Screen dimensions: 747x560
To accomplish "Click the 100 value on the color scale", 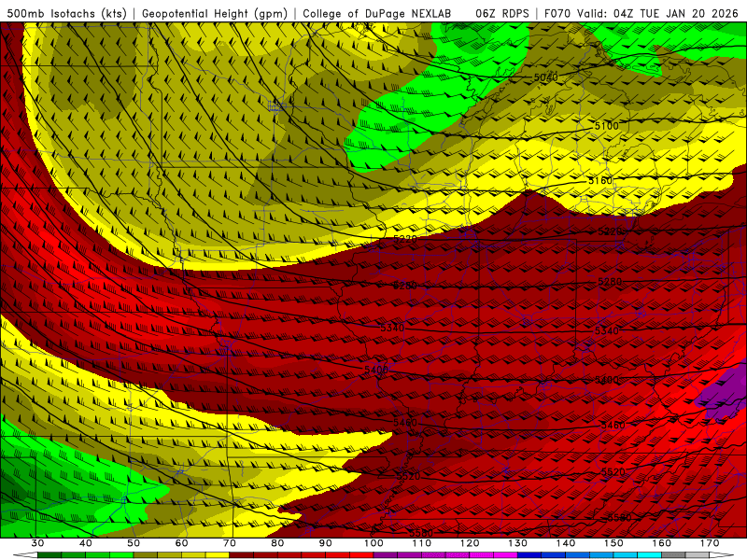I will (373, 543).
